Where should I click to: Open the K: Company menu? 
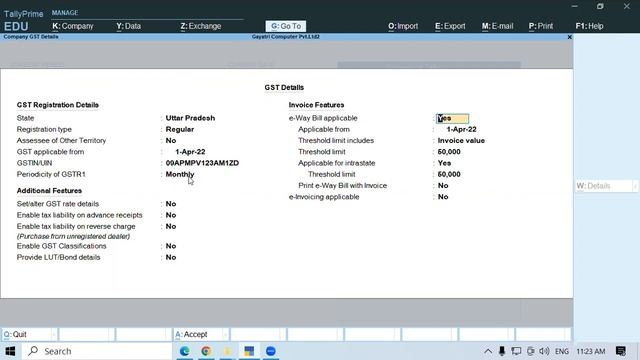tap(73, 26)
